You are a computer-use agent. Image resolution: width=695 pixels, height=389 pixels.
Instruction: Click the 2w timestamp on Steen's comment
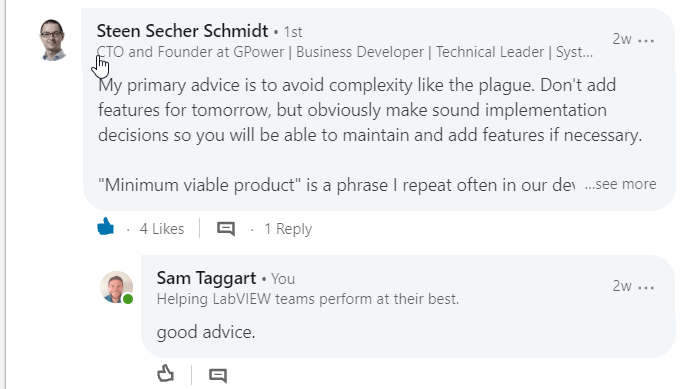[x=621, y=39]
